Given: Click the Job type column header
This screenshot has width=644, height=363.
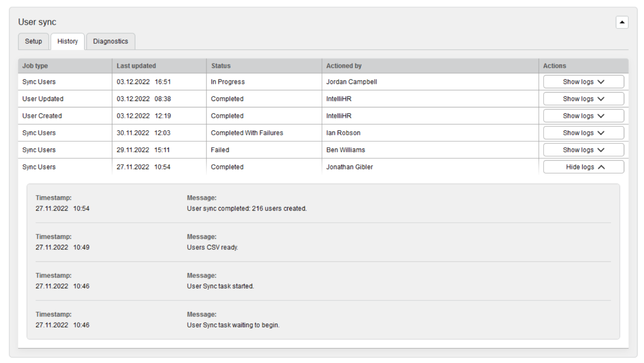Looking at the screenshot, I should (35, 66).
